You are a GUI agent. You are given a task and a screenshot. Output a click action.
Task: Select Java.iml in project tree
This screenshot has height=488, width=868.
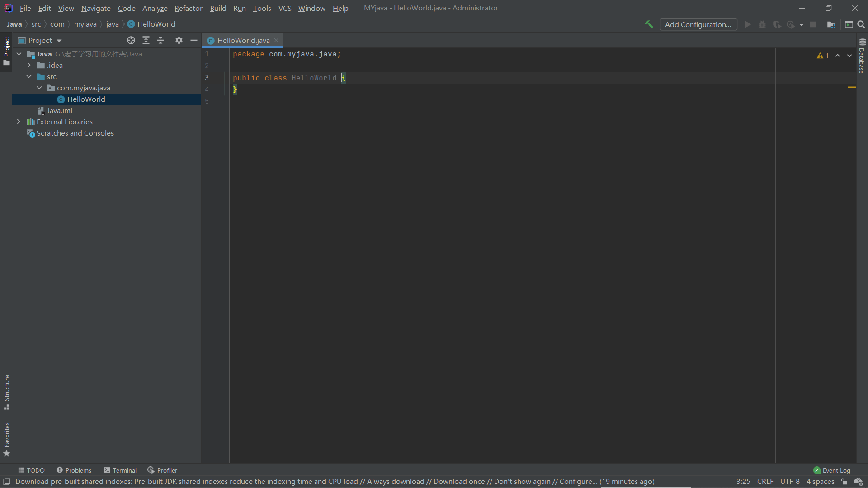click(59, 110)
